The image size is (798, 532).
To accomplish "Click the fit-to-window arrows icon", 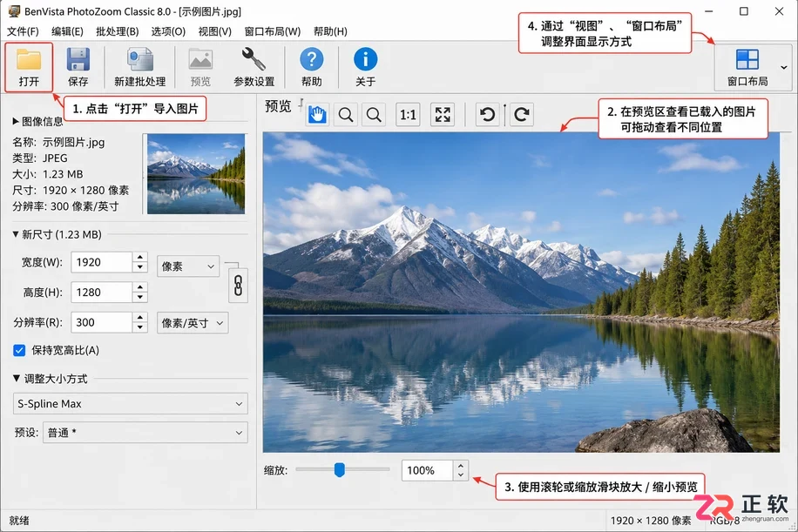I will click(443, 114).
